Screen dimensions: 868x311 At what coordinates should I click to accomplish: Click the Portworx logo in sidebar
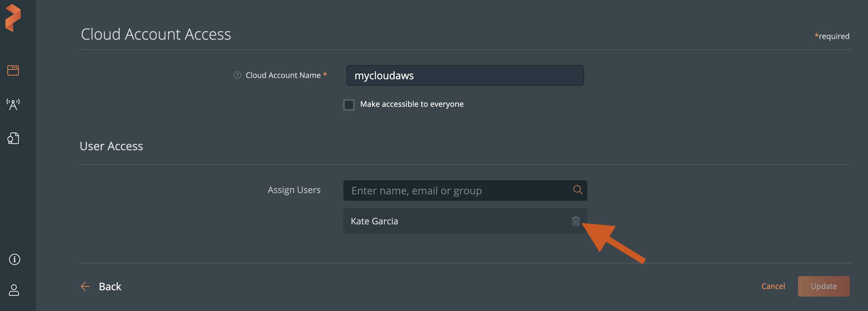[13, 18]
